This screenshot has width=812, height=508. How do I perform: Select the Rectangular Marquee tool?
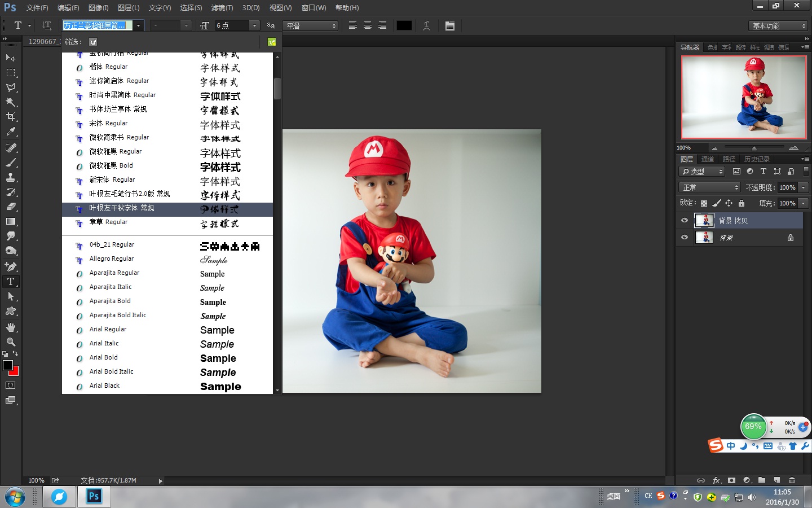pos(11,73)
